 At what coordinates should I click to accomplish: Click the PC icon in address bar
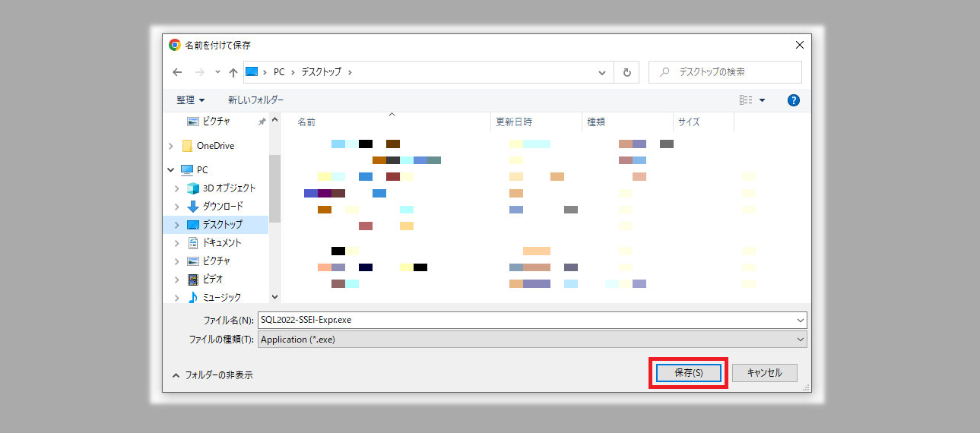click(x=252, y=72)
